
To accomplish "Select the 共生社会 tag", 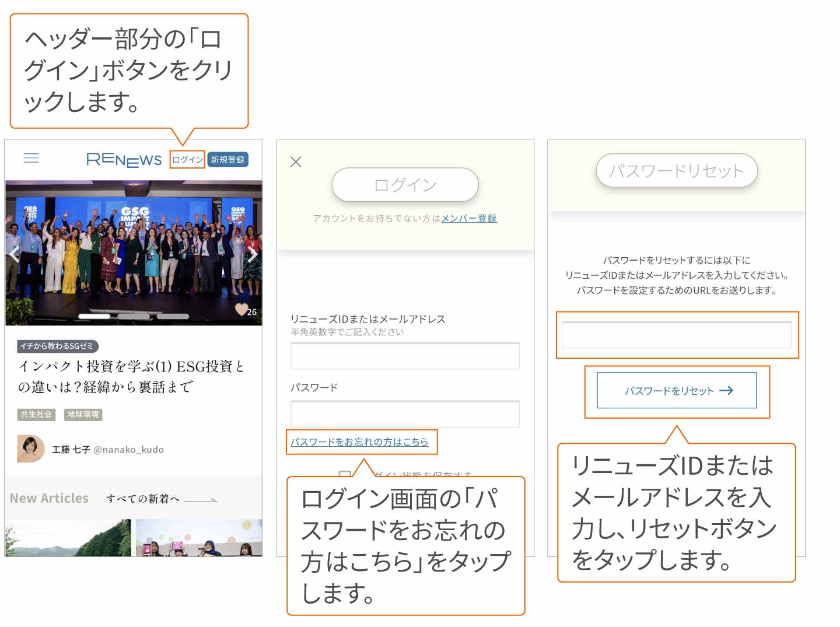I will [36, 414].
